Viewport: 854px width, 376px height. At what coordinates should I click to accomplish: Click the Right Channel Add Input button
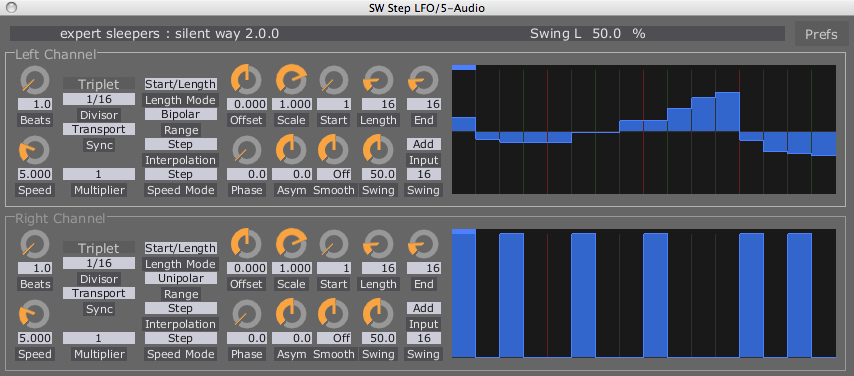click(x=423, y=308)
